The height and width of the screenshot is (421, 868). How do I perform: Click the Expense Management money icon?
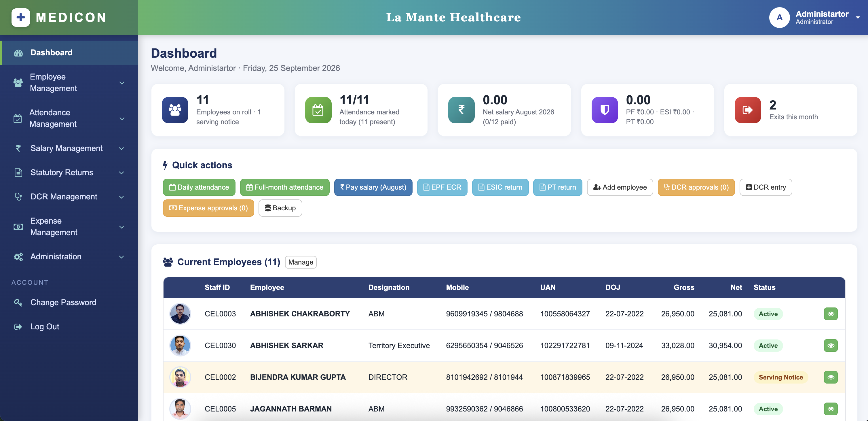18,227
